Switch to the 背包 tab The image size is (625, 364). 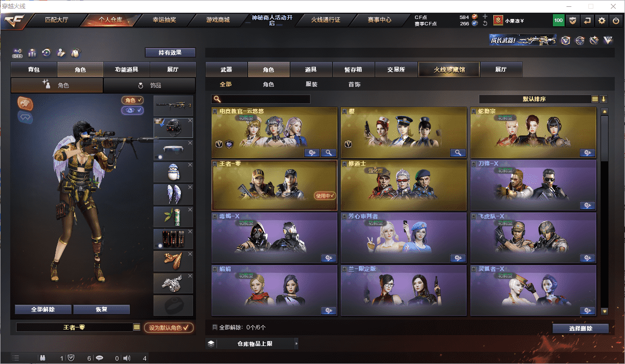pyautogui.click(x=34, y=70)
